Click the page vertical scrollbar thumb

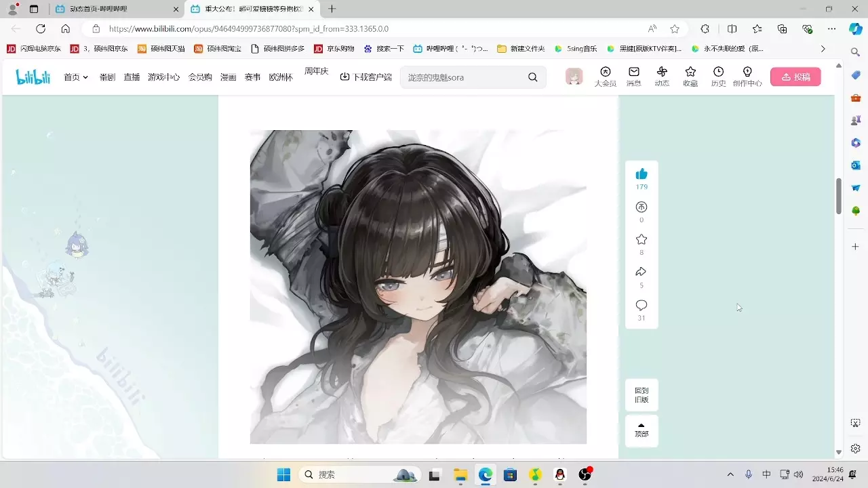pos(839,196)
